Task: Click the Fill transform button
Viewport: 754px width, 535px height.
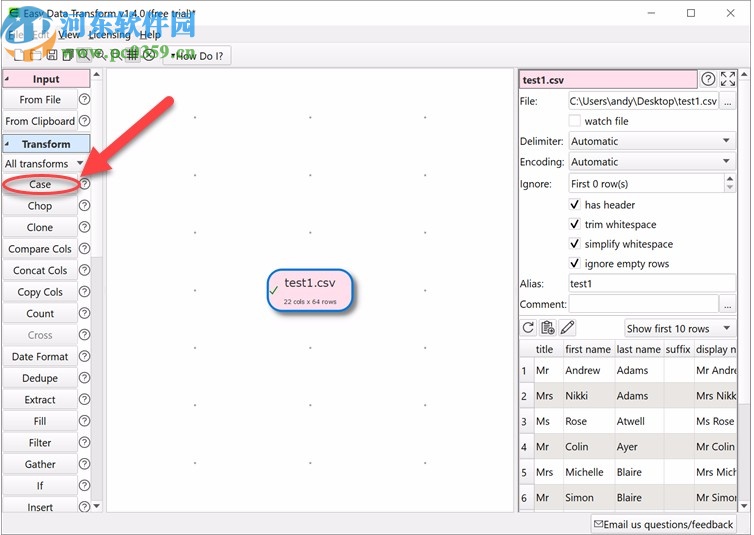Action: point(40,421)
